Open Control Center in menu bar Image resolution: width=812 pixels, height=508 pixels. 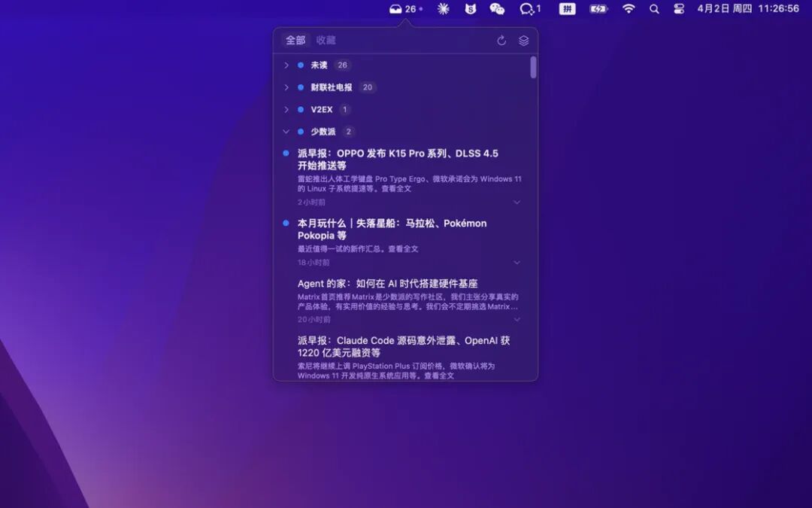(679, 9)
